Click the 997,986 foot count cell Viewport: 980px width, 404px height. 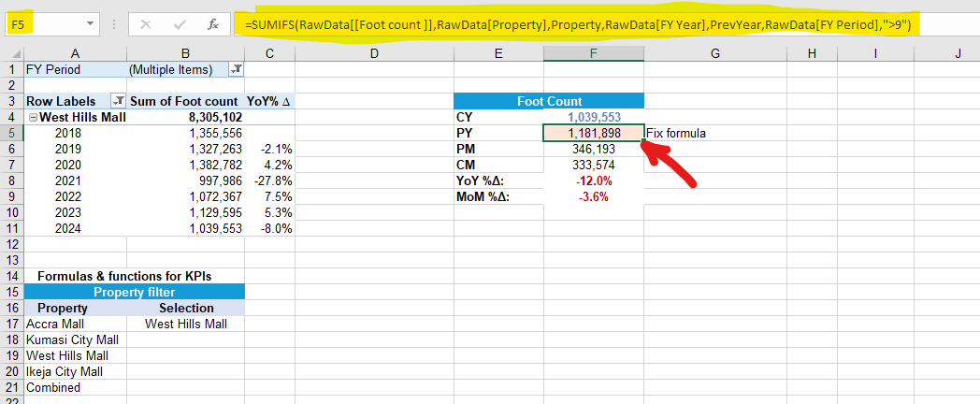186,180
